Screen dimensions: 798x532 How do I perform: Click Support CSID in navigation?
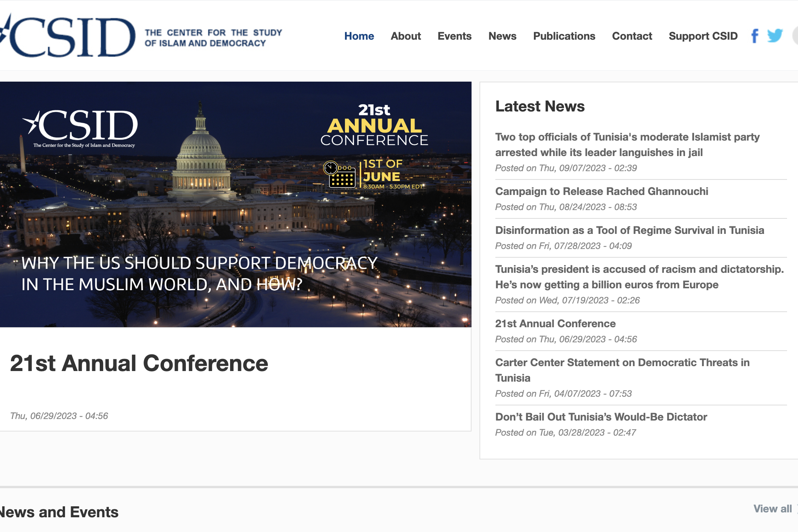(x=703, y=36)
